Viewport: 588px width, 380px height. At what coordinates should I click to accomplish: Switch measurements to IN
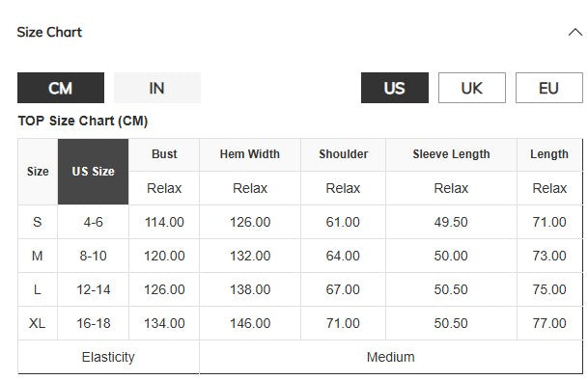(157, 88)
